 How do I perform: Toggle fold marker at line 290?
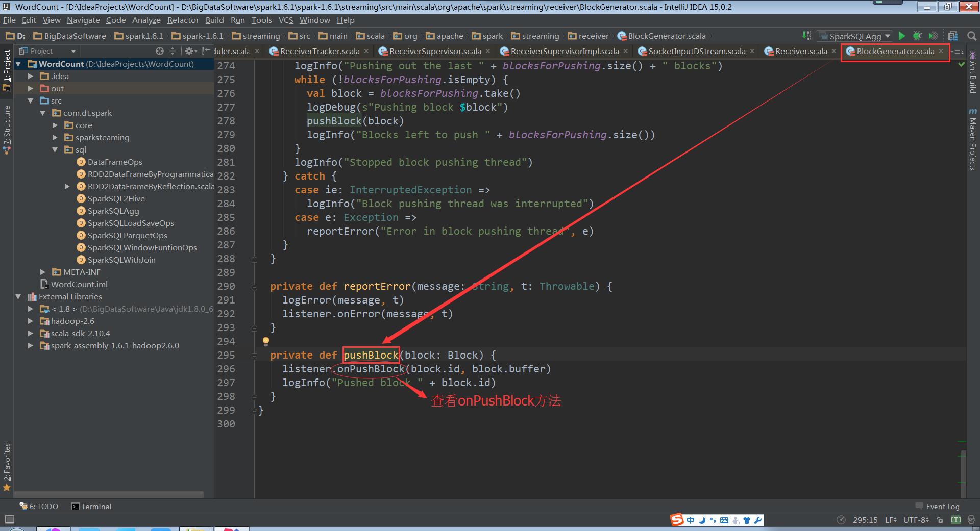pyautogui.click(x=254, y=287)
